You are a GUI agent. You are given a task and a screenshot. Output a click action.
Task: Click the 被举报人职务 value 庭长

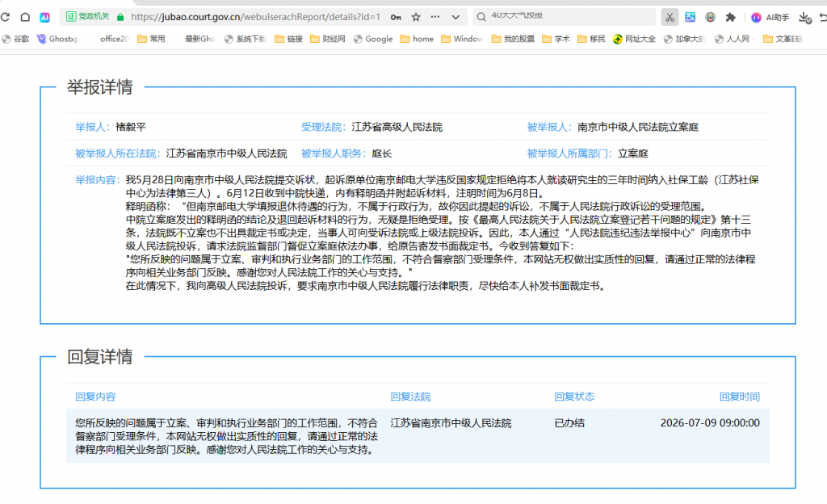[x=382, y=154]
